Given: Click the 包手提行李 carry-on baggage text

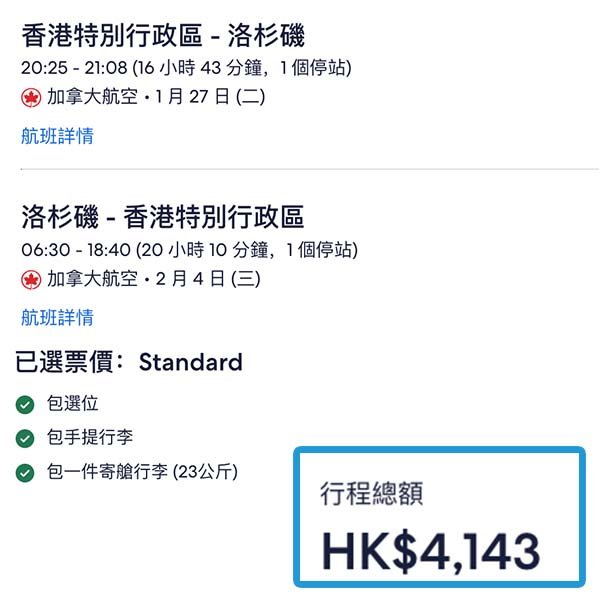Looking at the screenshot, I should [x=89, y=438].
